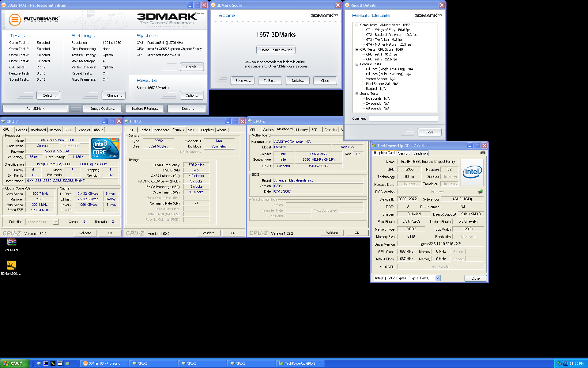The height and width of the screenshot is (368, 588).
Task: Close the Result Details dialog via Close button
Action: pyautogui.click(x=429, y=132)
